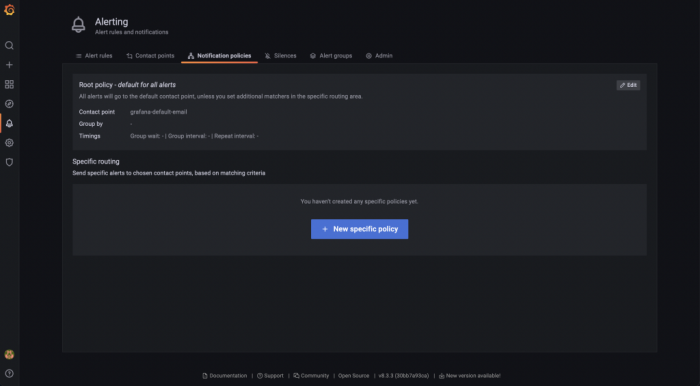Open the Grafana home logo
The height and width of the screenshot is (386, 700).
tap(9, 10)
